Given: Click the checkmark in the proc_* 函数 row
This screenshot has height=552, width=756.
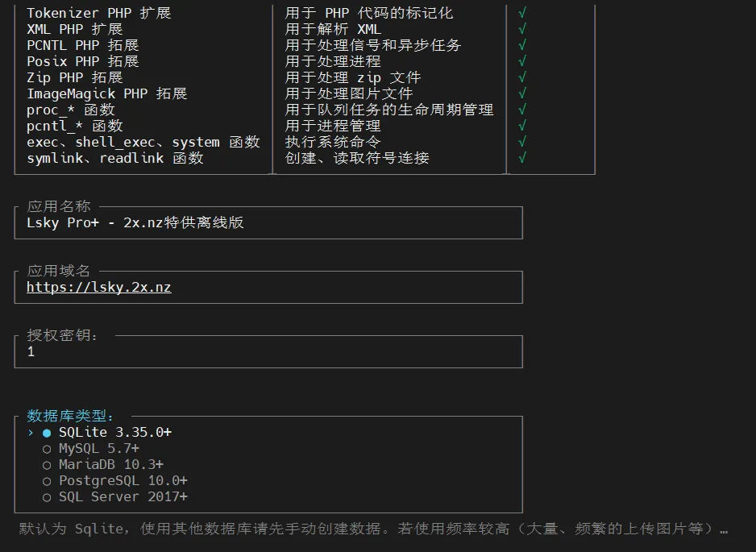Looking at the screenshot, I should tap(522, 110).
